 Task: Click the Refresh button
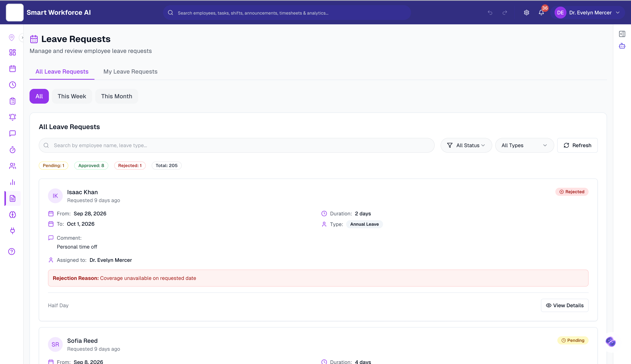tap(577, 145)
